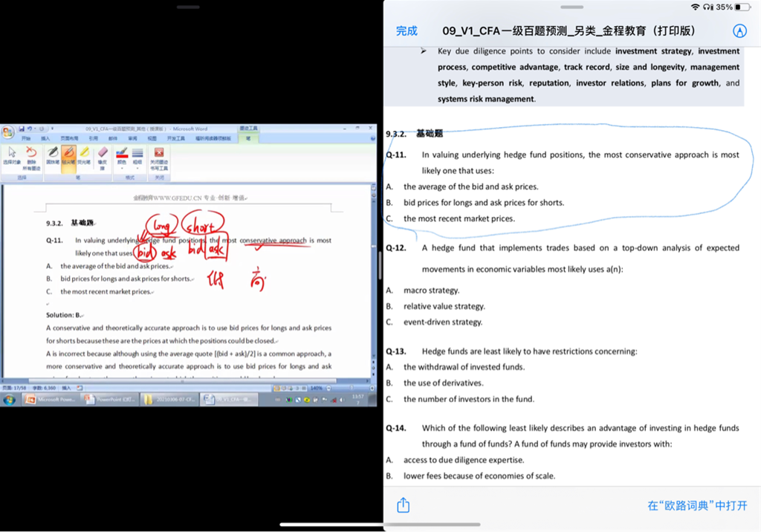Open the ink color (颜色) dropdown
The width and height of the screenshot is (761, 532).
click(x=122, y=158)
